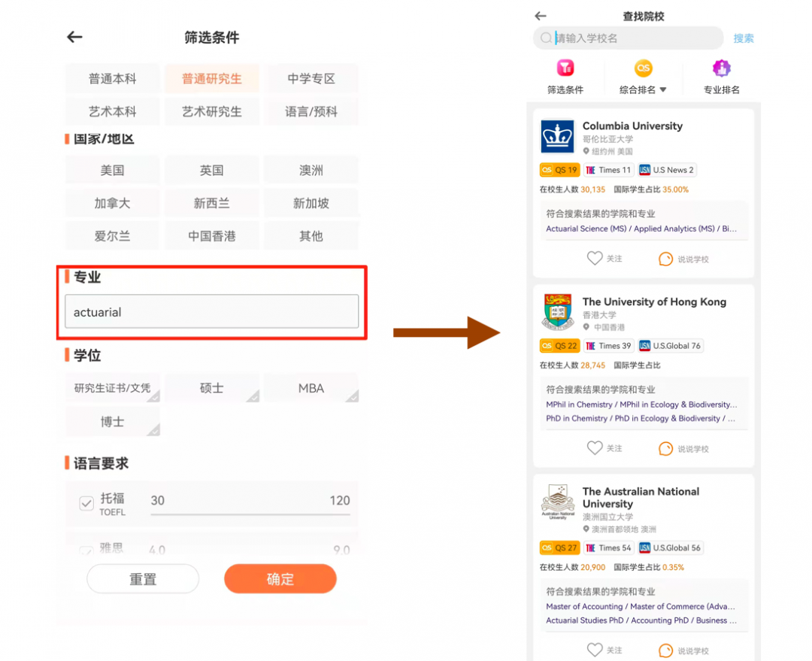Screen dimensions: 812x661
Task: Choose 美国 as country
Action: tap(112, 170)
